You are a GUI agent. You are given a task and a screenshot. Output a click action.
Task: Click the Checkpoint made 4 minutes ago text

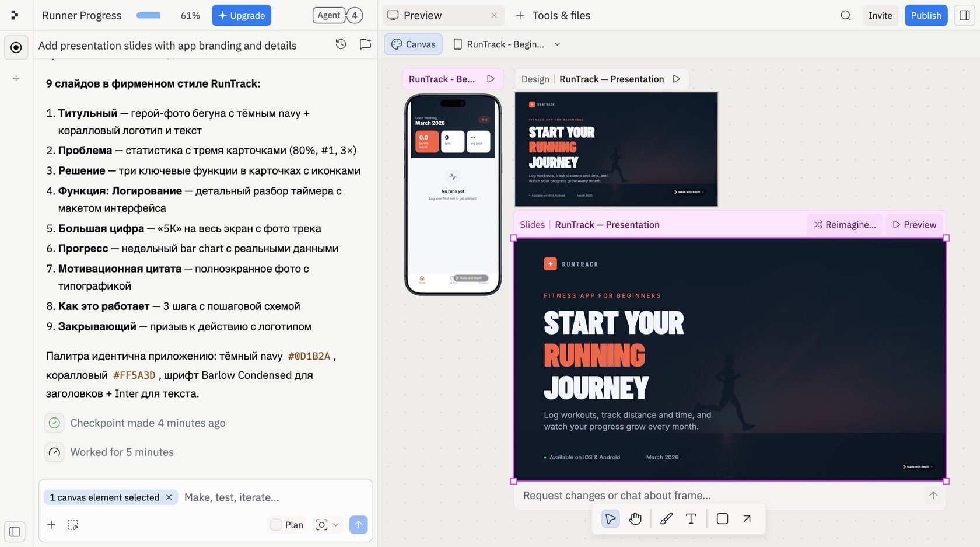point(148,423)
